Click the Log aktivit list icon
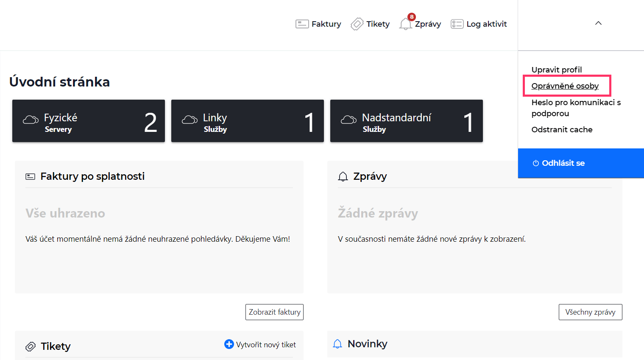 (x=457, y=24)
